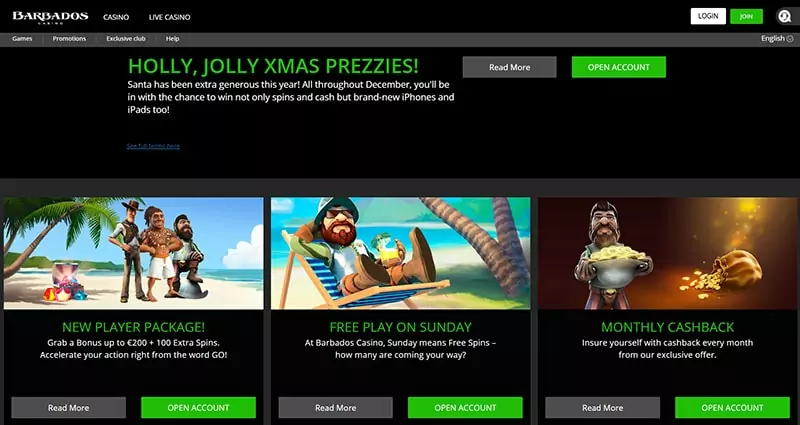Screen dimensions: 800x425
Task: Expand the English language dropdown
Action: [x=777, y=38]
